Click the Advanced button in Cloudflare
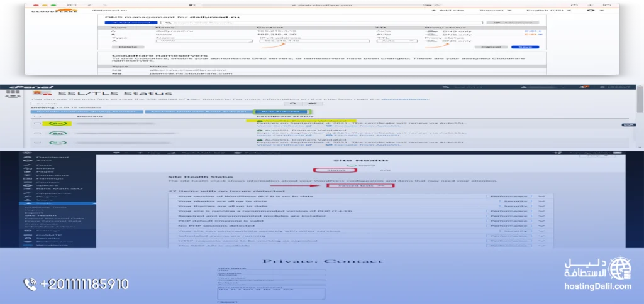This screenshot has width=644, height=304. click(513, 23)
